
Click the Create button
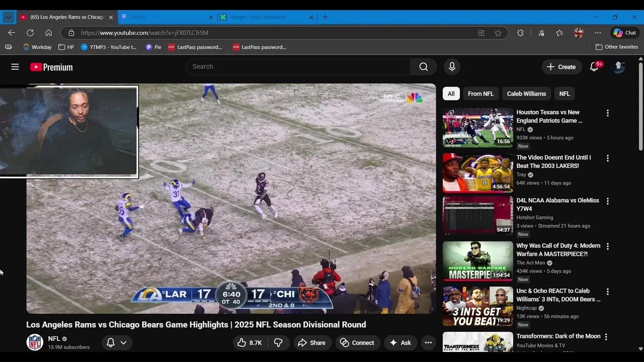pyautogui.click(x=561, y=67)
